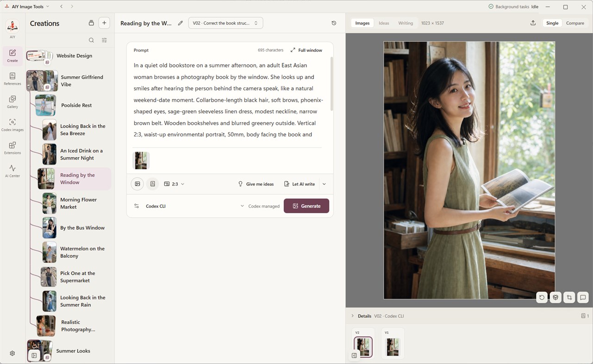Select the V2 version thumbnail
Screen dimensions: 593x364
coord(363,347)
